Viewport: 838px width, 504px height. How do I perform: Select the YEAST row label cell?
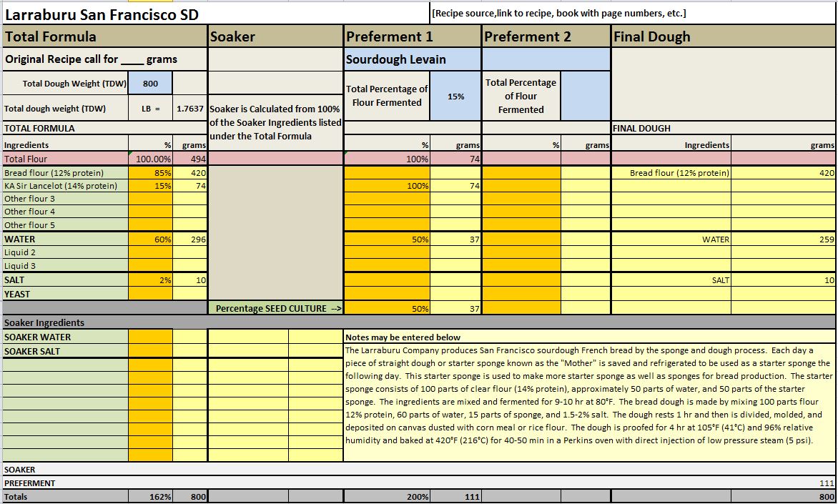point(65,294)
